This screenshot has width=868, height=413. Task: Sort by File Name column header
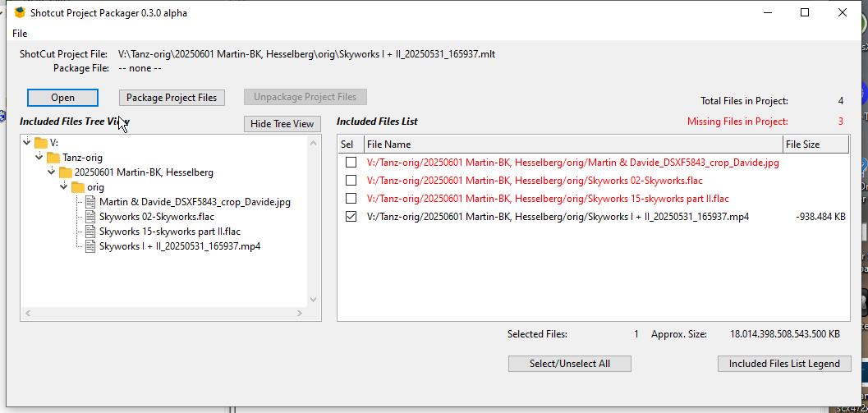[573, 145]
